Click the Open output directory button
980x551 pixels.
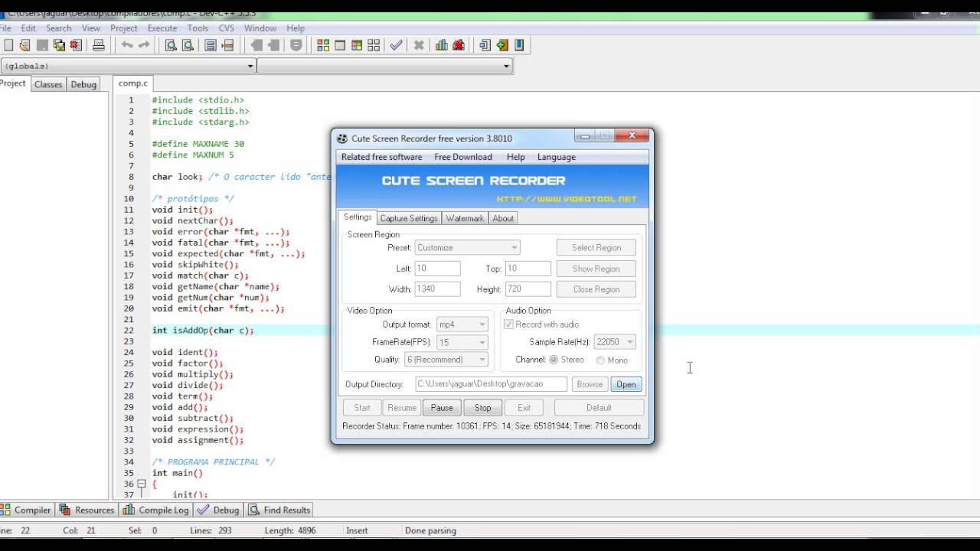[x=626, y=384]
